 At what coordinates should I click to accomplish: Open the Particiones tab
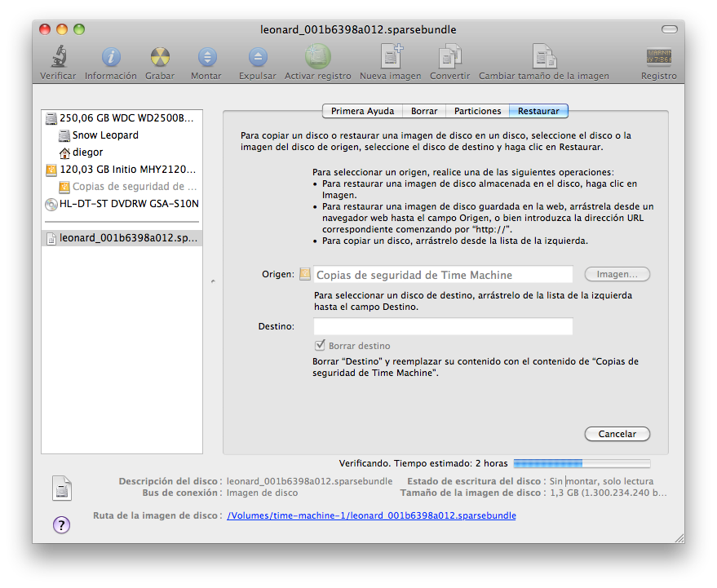tap(477, 111)
